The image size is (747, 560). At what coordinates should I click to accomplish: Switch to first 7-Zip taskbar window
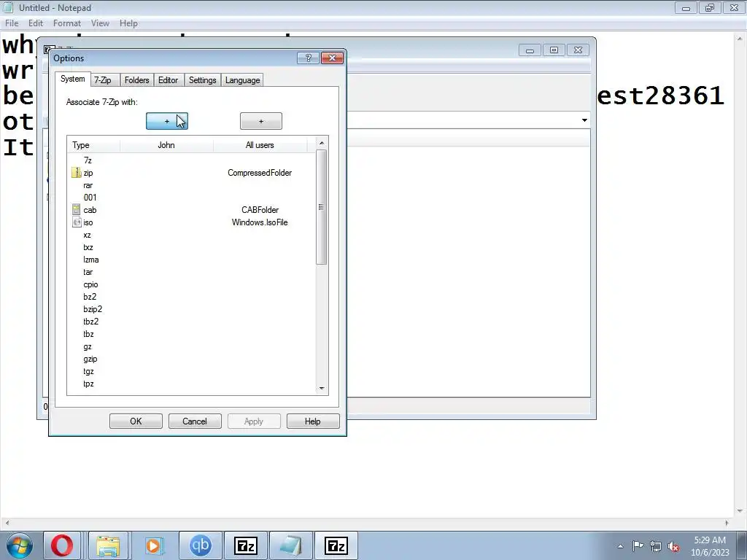pos(246,545)
